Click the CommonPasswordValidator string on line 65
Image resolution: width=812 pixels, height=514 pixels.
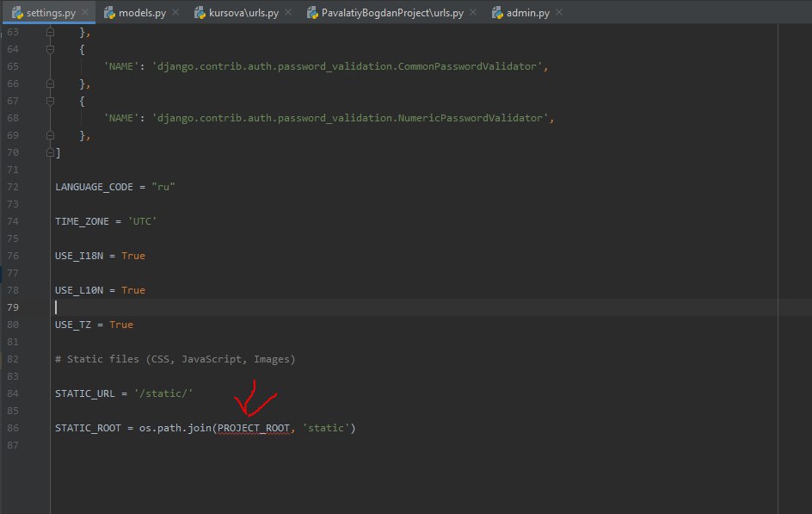(x=347, y=66)
